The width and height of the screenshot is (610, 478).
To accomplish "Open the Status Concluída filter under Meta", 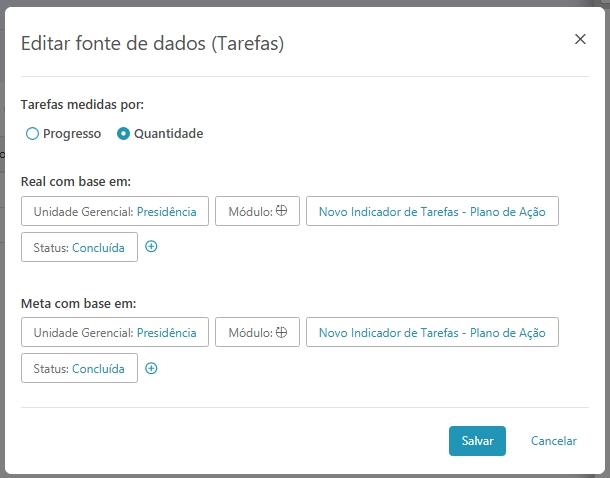I will tap(79, 368).
